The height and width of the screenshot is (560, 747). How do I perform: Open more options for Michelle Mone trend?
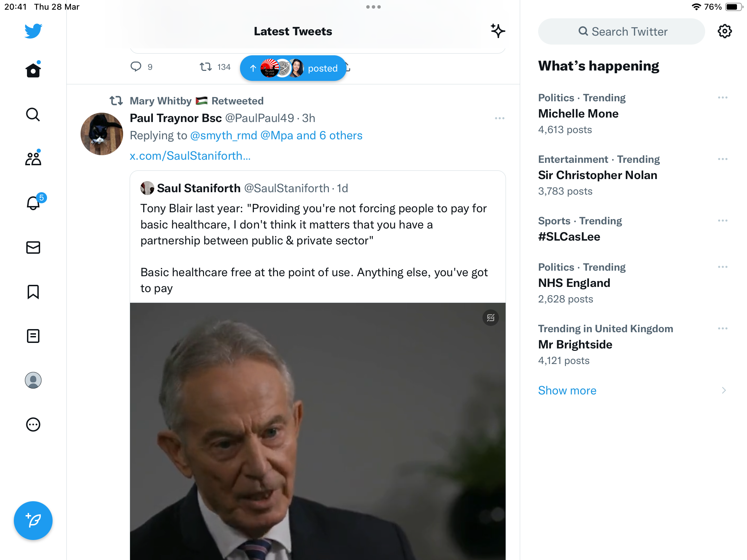pos(723,98)
